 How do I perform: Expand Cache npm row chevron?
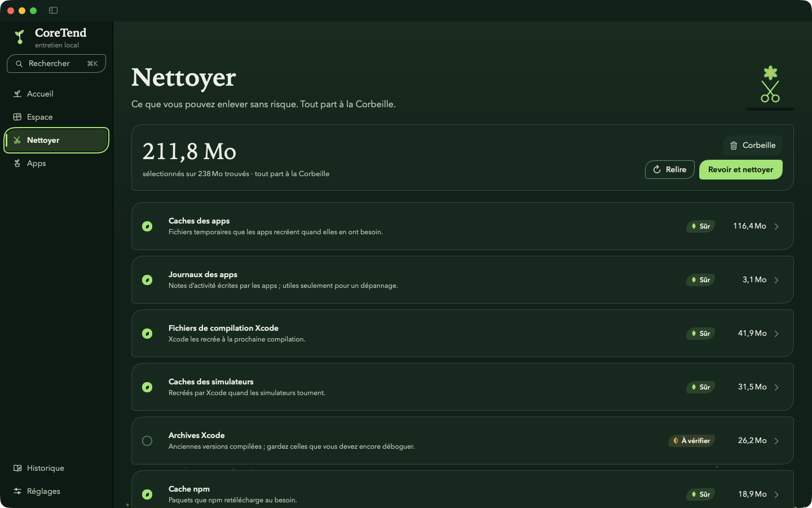[x=776, y=494]
